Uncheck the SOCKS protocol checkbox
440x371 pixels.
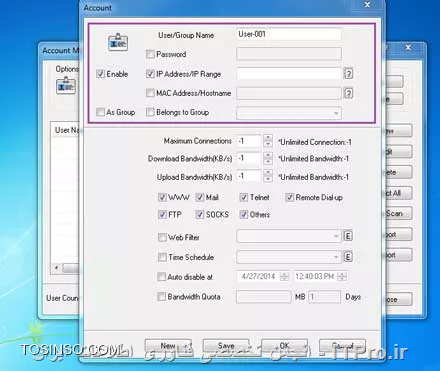click(x=200, y=214)
